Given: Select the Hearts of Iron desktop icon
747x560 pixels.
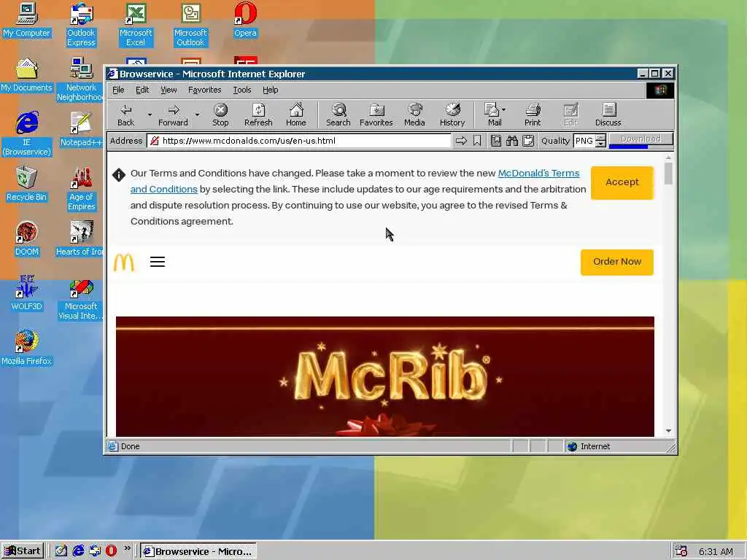Looking at the screenshot, I should coord(80,239).
